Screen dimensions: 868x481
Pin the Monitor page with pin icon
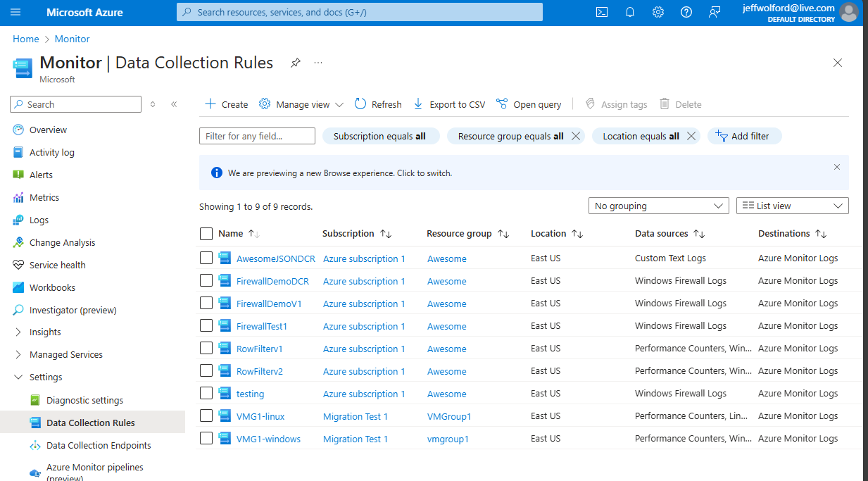click(296, 63)
